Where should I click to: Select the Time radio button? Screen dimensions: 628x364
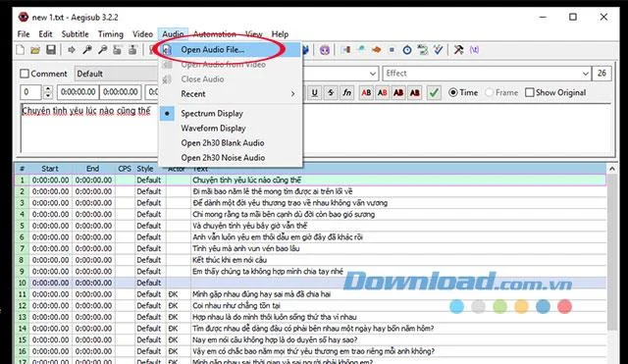[453, 92]
